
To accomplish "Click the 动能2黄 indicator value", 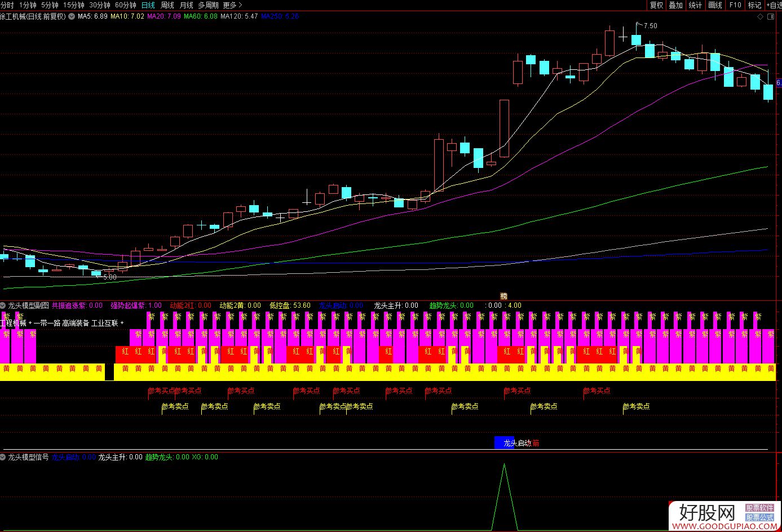I will (240, 305).
